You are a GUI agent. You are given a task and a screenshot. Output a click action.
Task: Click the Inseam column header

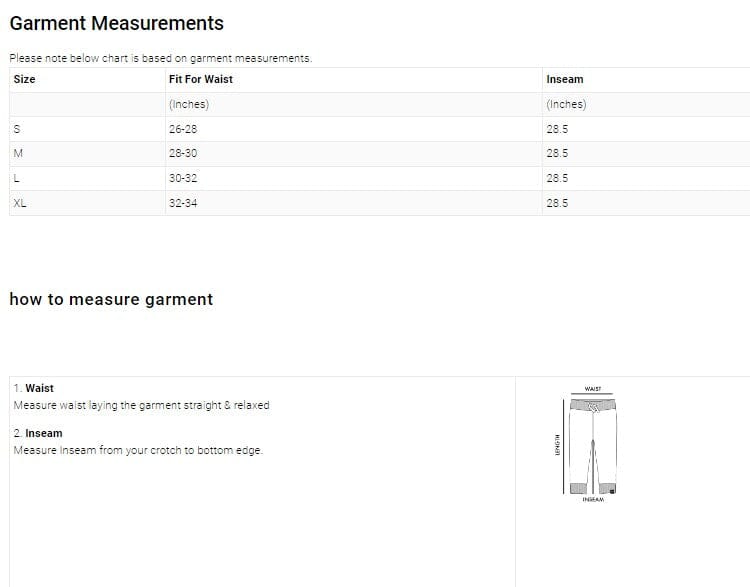click(x=564, y=79)
